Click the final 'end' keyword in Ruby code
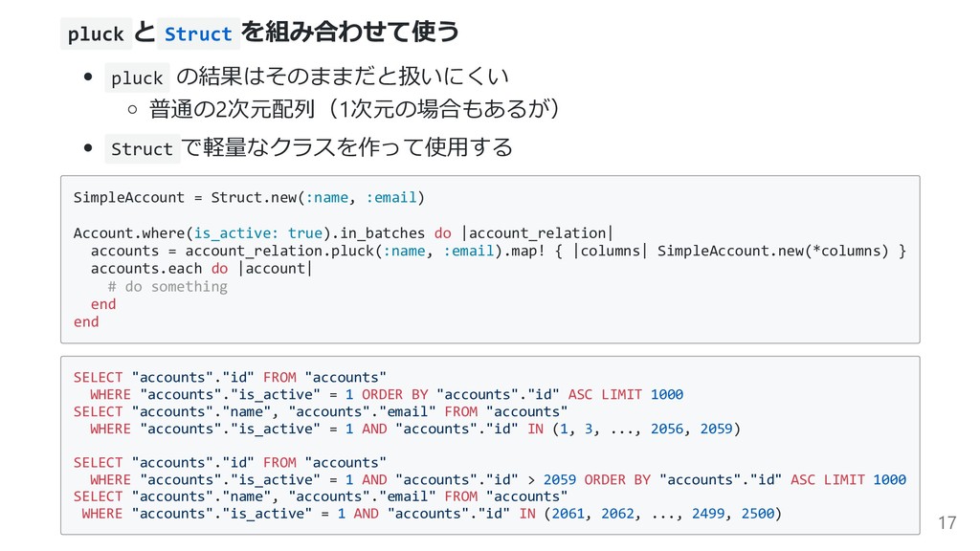The height and width of the screenshot is (551, 980). [86, 321]
